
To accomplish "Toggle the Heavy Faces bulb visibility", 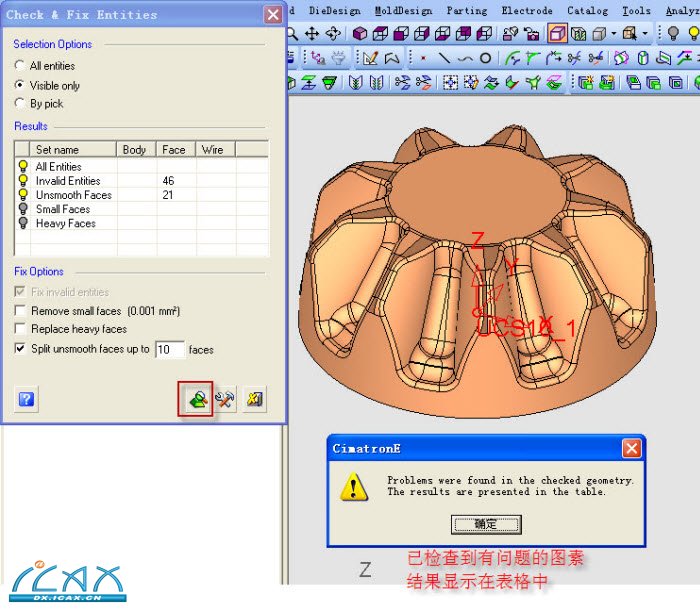I will click(23, 223).
